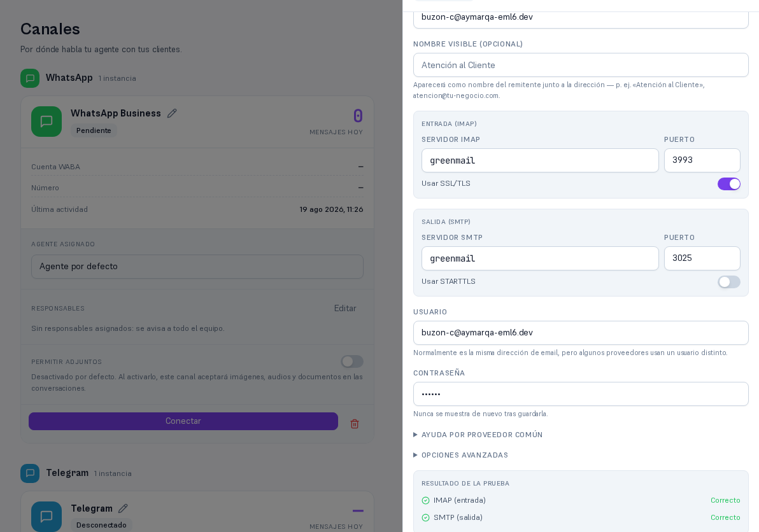Click the large Telegram card icon

click(46, 517)
